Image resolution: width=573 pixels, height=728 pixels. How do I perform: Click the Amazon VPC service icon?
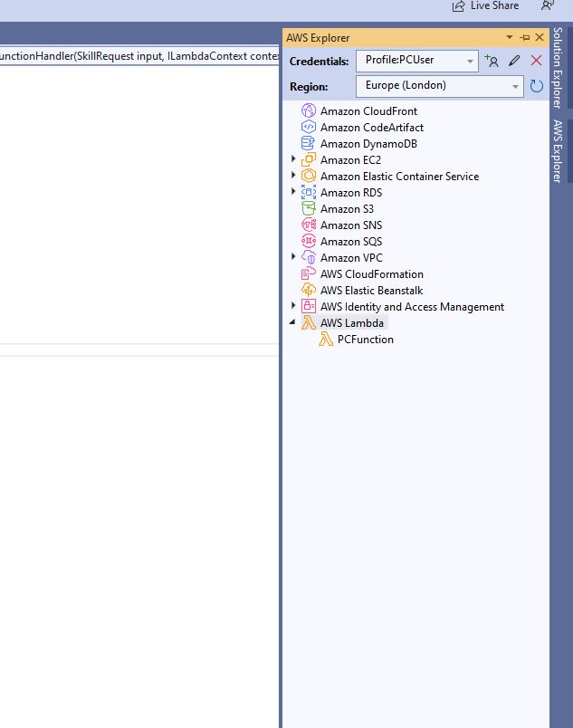point(309,257)
